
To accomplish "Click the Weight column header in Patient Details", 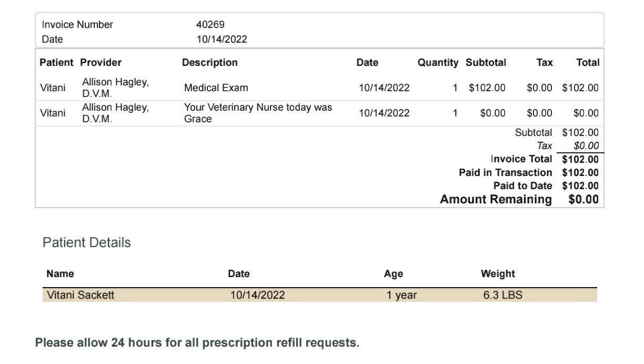I will pyautogui.click(x=498, y=274).
